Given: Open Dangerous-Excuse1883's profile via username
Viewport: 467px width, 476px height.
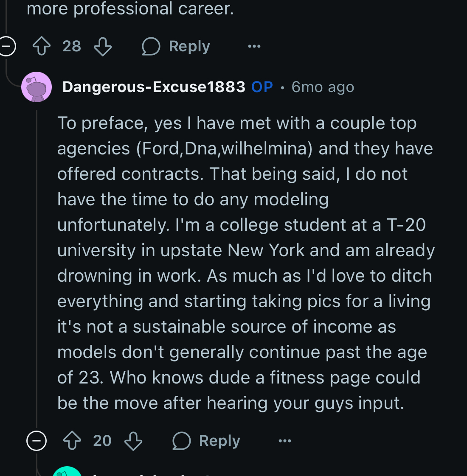Looking at the screenshot, I should point(154,87).
